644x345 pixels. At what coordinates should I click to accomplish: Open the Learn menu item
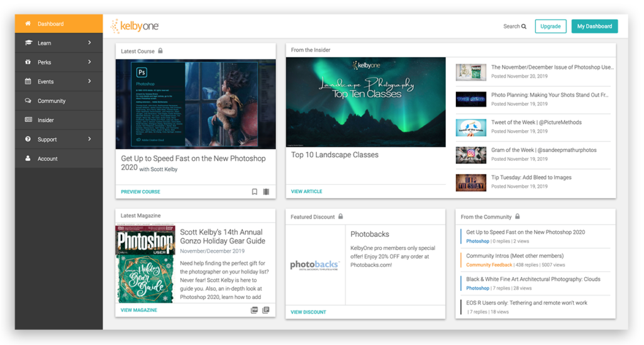coord(58,43)
